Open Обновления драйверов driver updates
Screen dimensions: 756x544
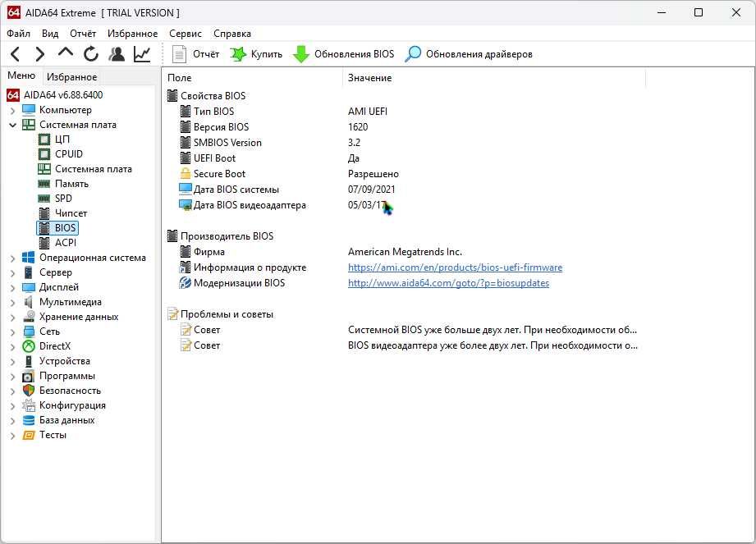(469, 54)
